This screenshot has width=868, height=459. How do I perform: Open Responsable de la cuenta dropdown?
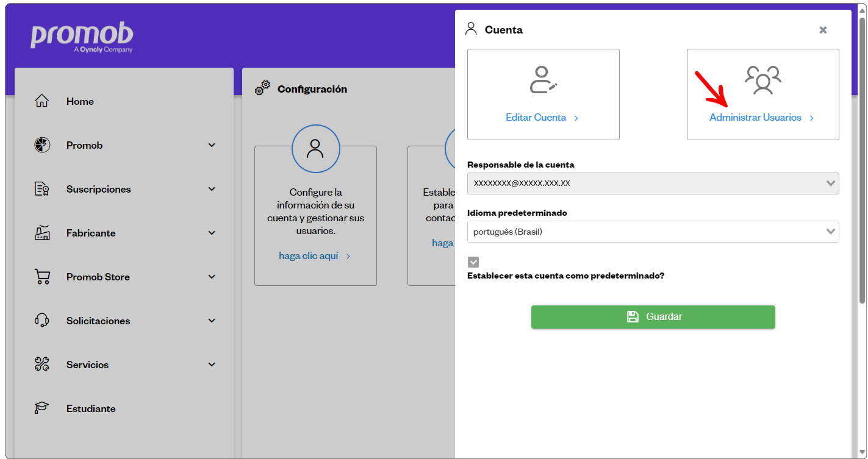pos(653,183)
